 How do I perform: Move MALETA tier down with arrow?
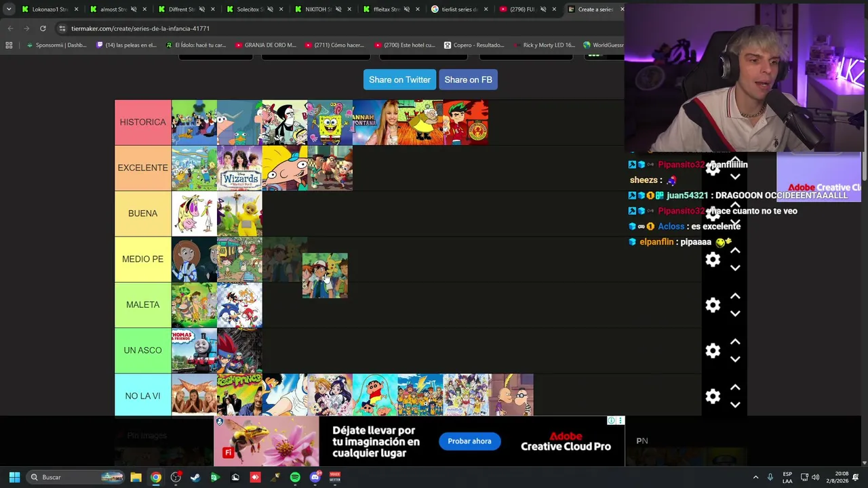tap(735, 313)
